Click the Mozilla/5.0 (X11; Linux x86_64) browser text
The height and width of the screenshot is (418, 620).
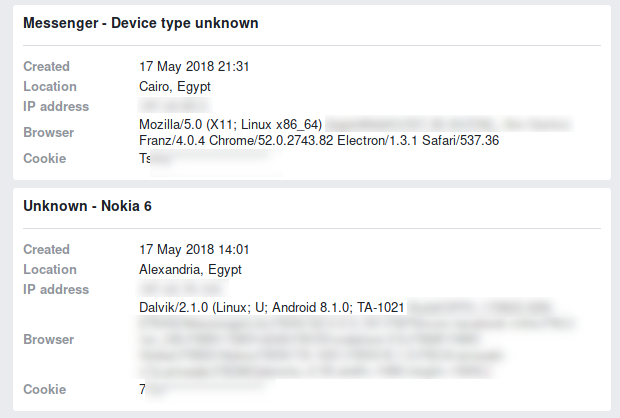(x=231, y=125)
